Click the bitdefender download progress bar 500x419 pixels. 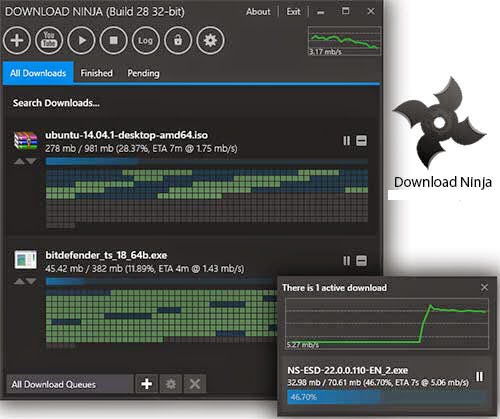click(162, 282)
